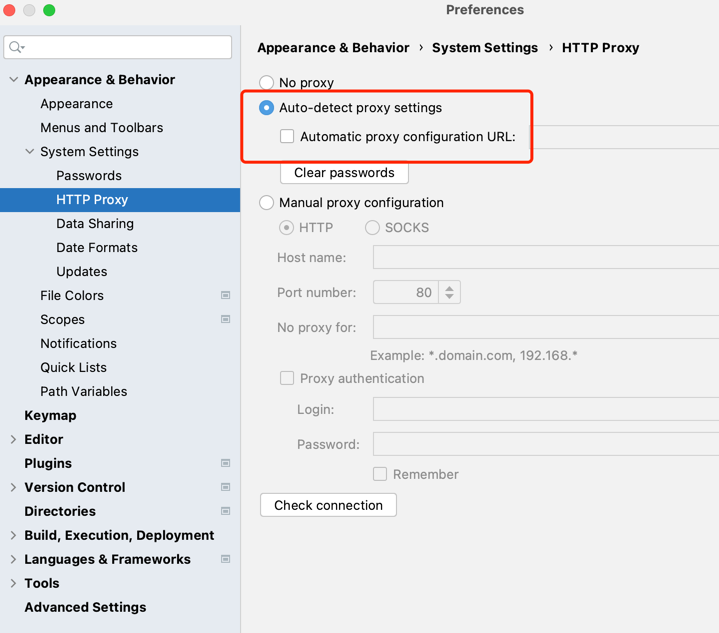The height and width of the screenshot is (633, 719).
Task: Click the automatic proxy configuration URL field
Action: click(x=626, y=137)
